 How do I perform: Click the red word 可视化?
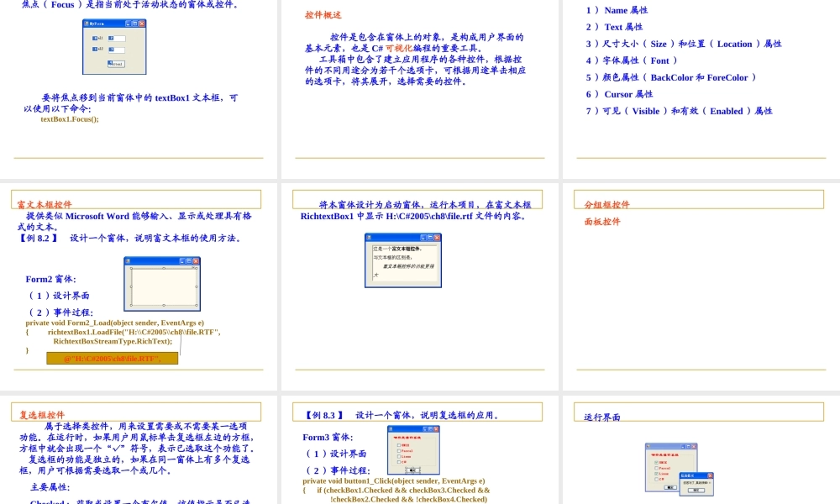click(x=398, y=48)
